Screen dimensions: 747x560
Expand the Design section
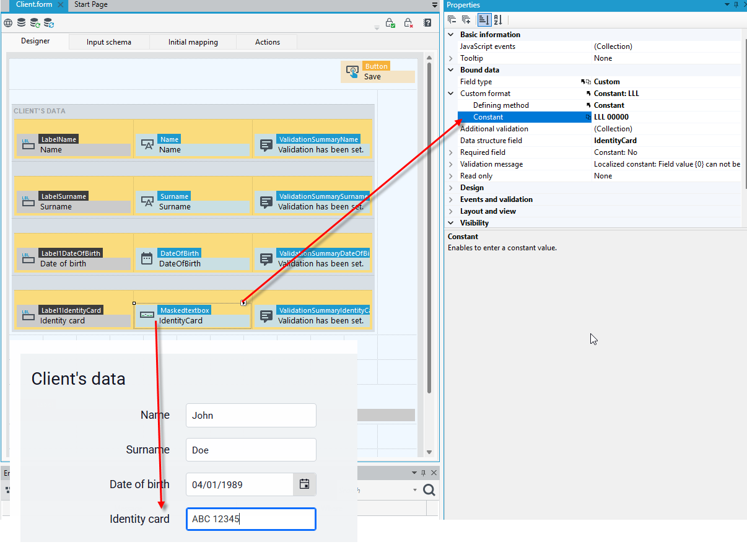[451, 188]
